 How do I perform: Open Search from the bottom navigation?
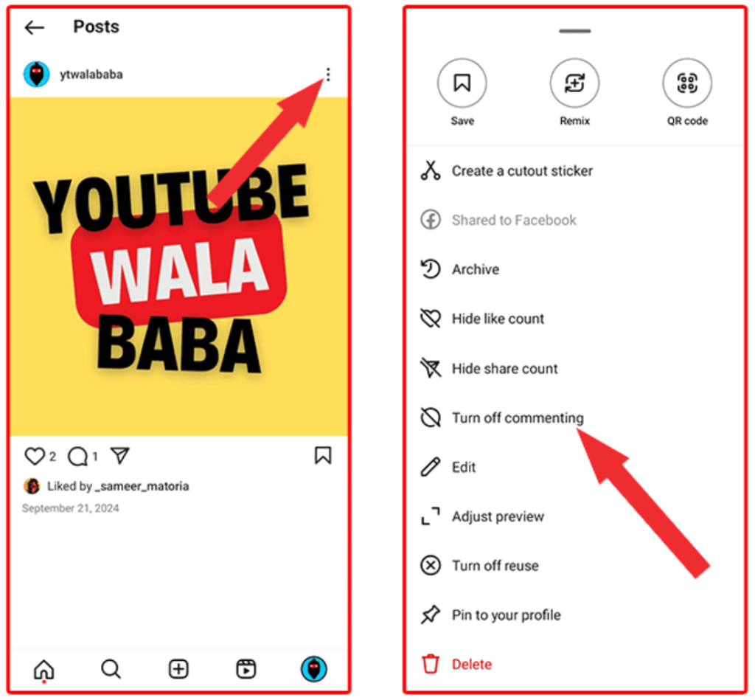(x=111, y=669)
